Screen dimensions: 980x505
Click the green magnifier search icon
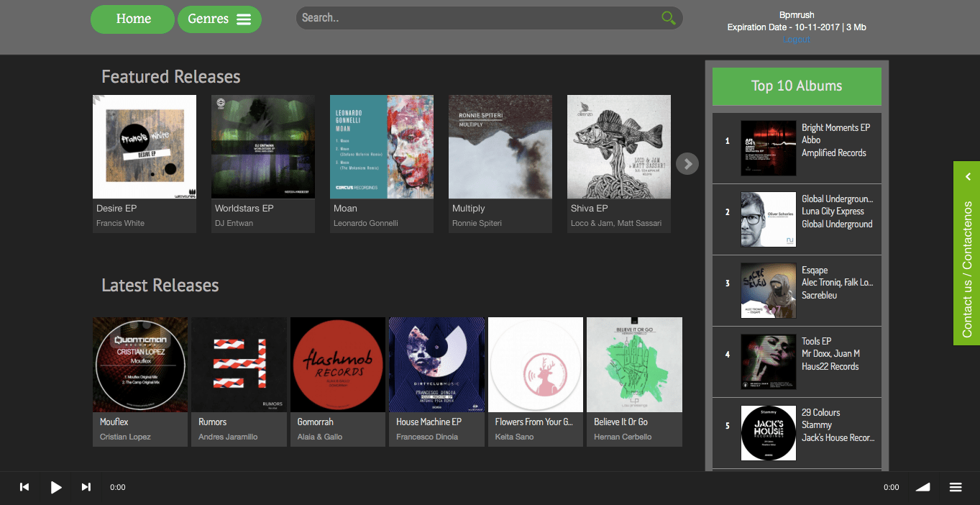(x=668, y=18)
